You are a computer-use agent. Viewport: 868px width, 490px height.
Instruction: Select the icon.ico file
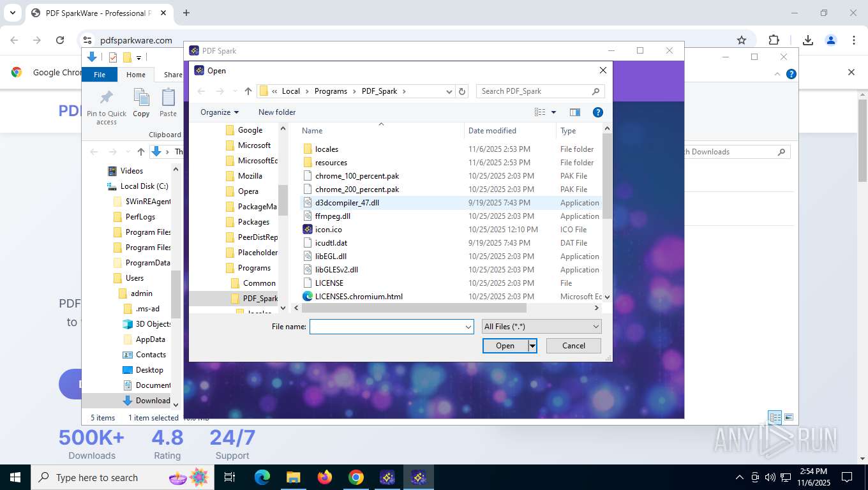click(328, 230)
